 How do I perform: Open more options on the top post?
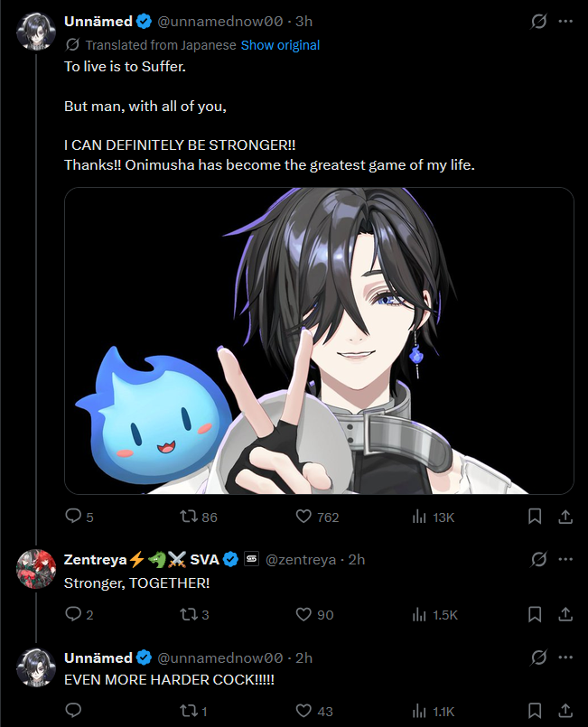(x=565, y=22)
